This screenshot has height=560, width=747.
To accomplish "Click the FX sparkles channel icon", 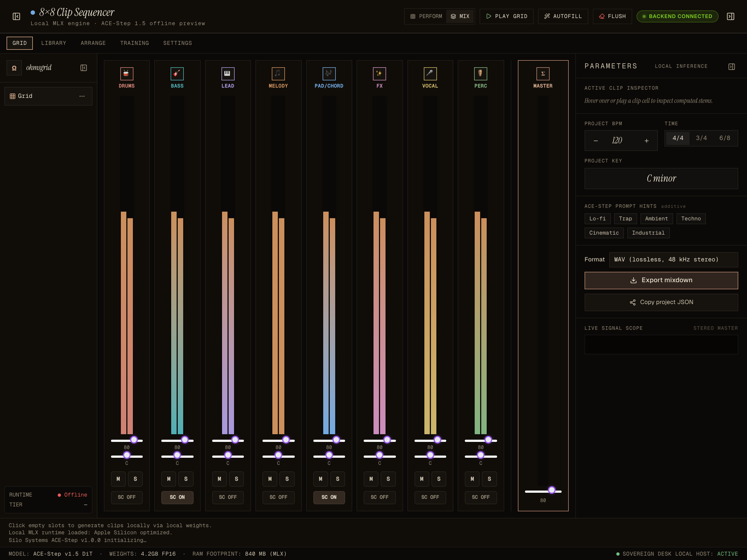I will [379, 73].
